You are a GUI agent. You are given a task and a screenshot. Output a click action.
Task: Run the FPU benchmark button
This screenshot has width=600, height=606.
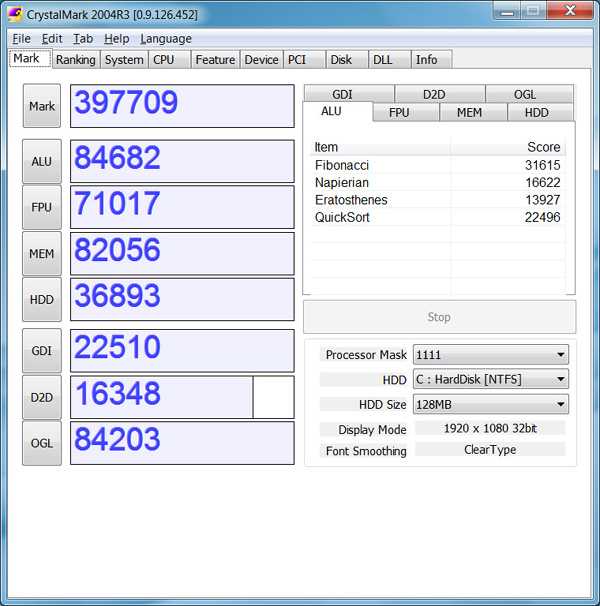42,207
